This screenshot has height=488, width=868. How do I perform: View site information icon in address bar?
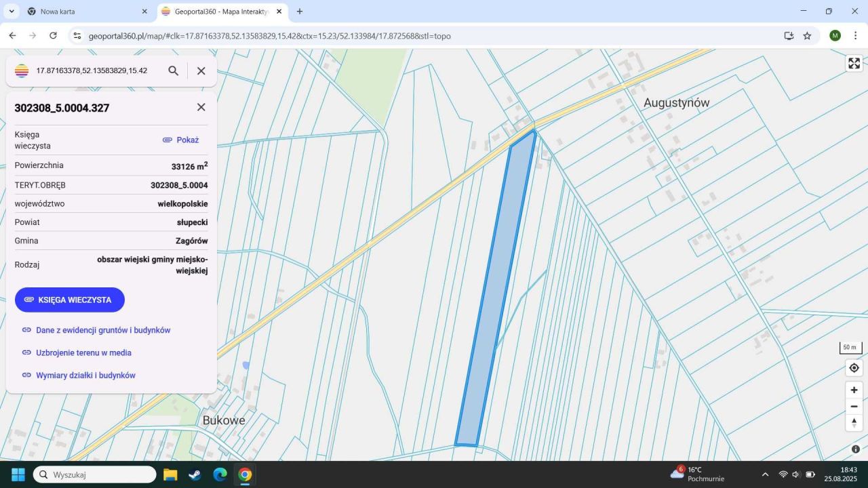point(77,36)
